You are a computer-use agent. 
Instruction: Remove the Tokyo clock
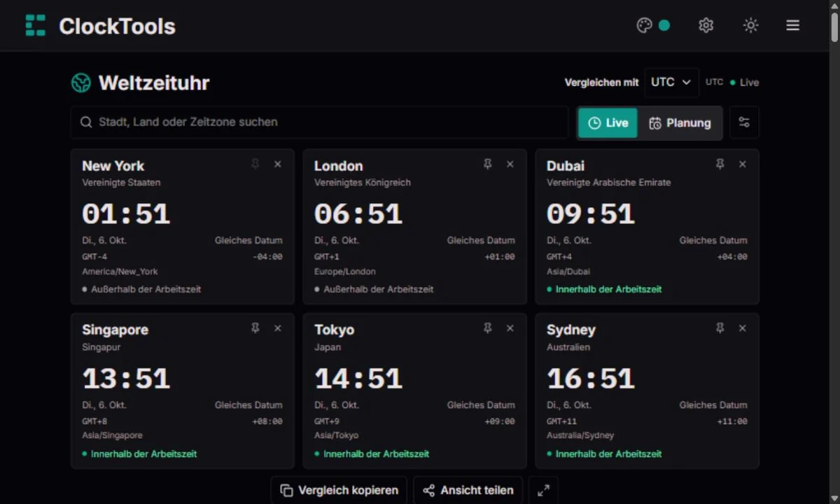(x=510, y=328)
